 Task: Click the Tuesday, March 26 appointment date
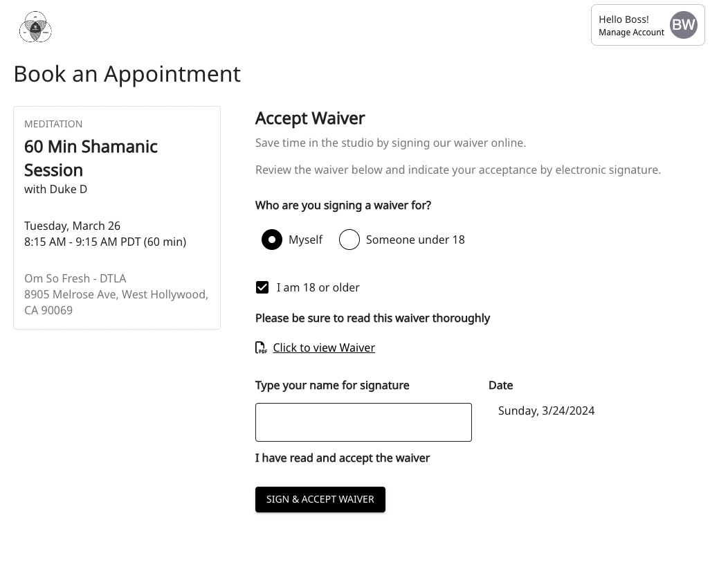[72, 226]
